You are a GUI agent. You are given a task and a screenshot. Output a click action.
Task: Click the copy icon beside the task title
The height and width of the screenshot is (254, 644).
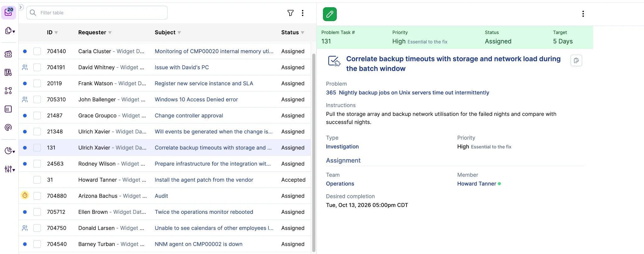tap(576, 60)
